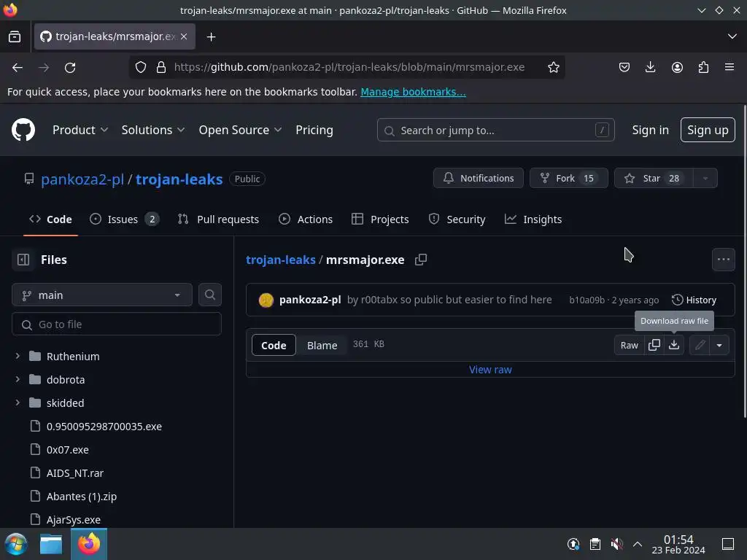This screenshot has height=560, width=747.
Task: Expand the Open Source menu
Action: tap(240, 130)
